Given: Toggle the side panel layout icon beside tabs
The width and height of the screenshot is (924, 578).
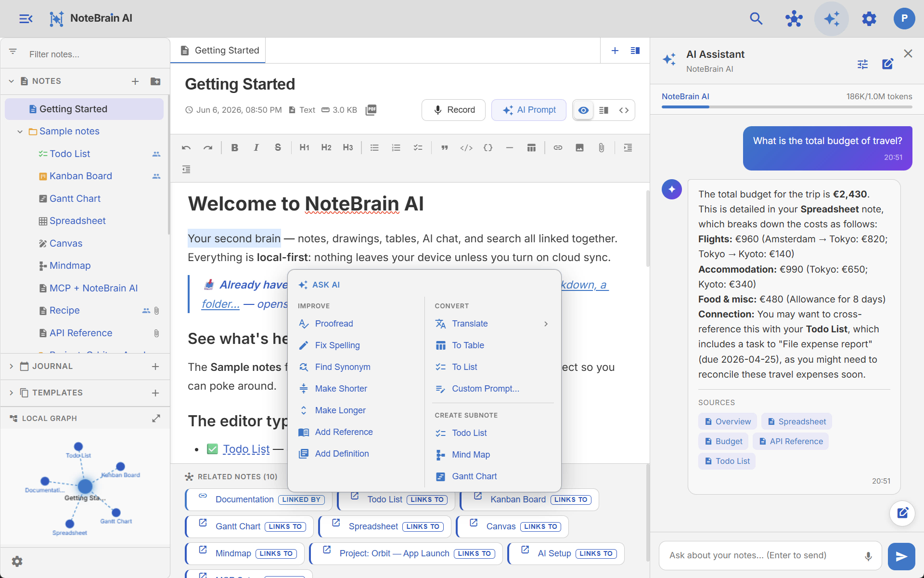Looking at the screenshot, I should click(635, 51).
